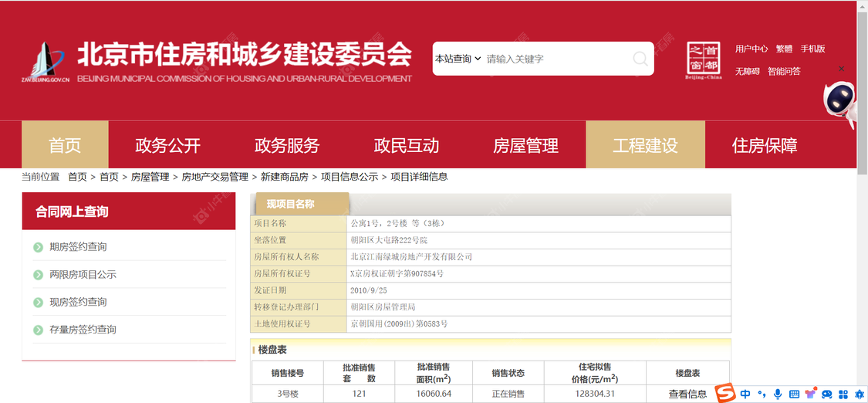This screenshot has height=403, width=868.
Task: Click issue date 2010/9/25
Action: (369, 290)
